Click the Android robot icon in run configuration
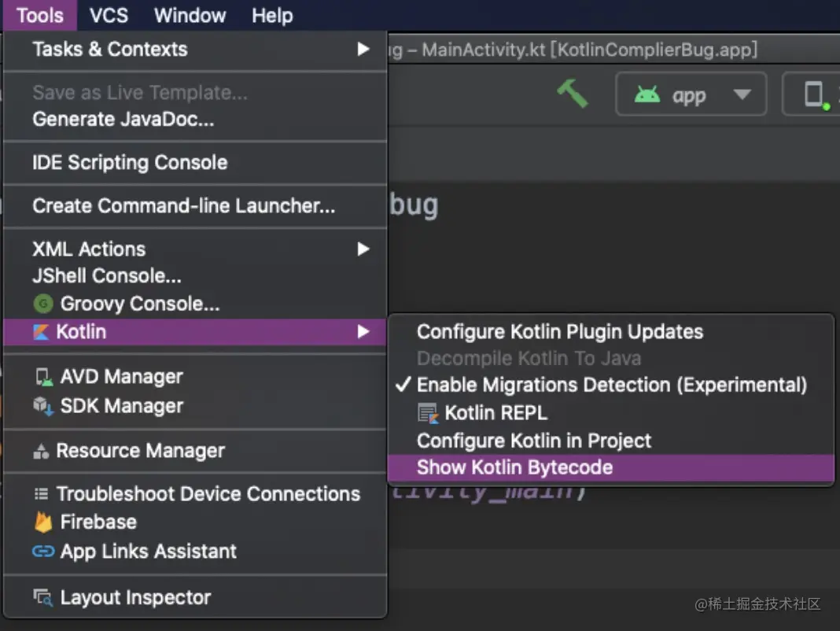 (x=647, y=94)
